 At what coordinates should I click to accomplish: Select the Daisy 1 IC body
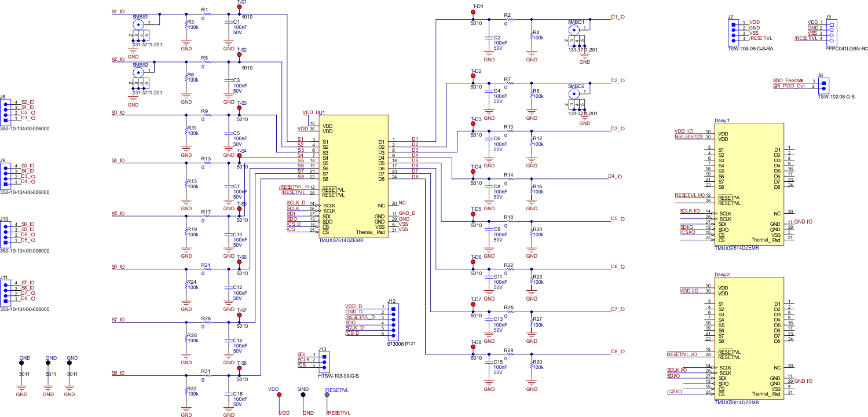point(749,184)
